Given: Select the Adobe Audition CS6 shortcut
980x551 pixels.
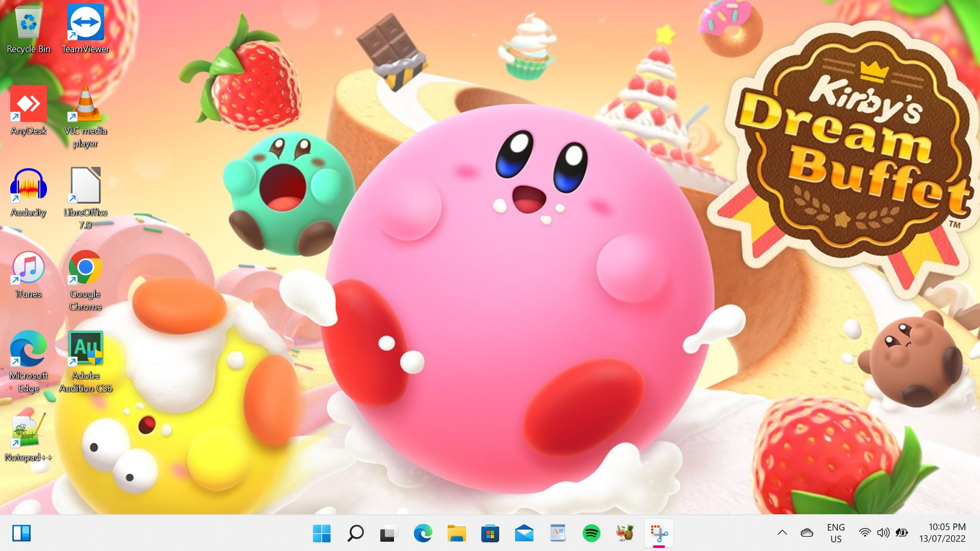Looking at the screenshot, I should tap(85, 362).
